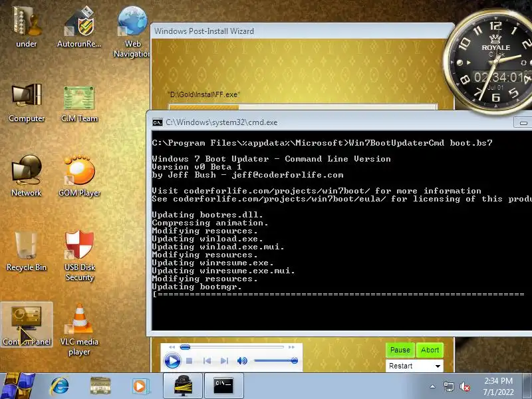Image resolution: width=532 pixels, height=399 pixels.
Task: Open the 'under' folder desktop icon
Action: pyautogui.click(x=27, y=27)
